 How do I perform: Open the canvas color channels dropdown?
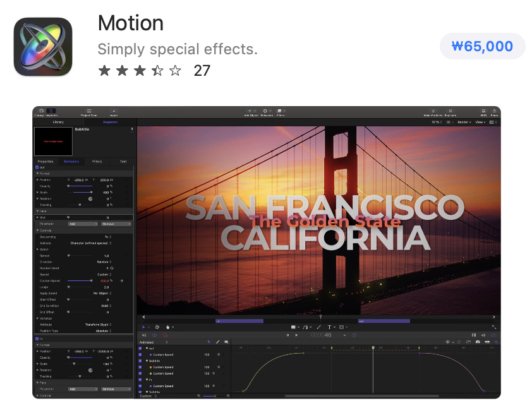pyautogui.click(x=450, y=122)
